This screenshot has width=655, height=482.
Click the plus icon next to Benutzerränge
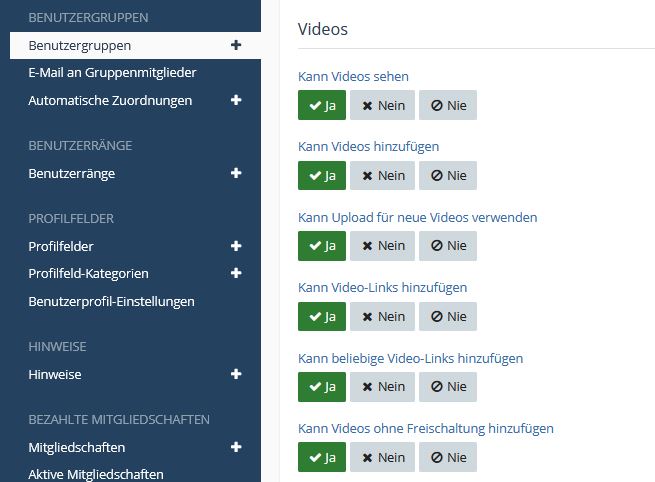click(x=236, y=173)
